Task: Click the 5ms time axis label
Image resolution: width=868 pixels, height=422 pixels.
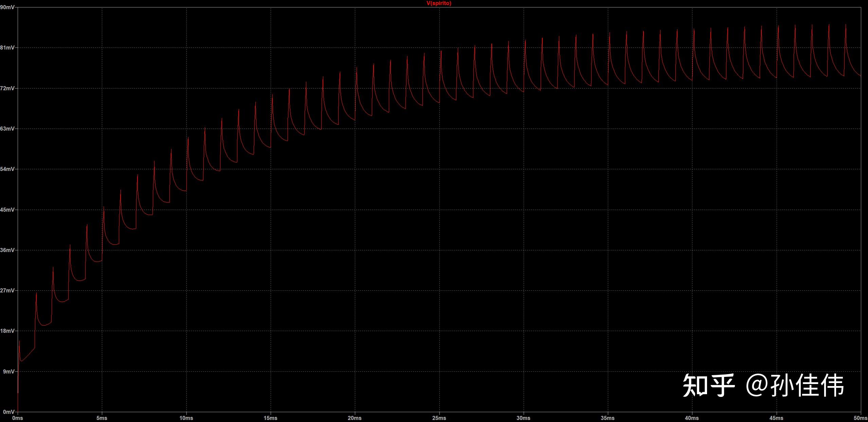Action: coord(102,418)
